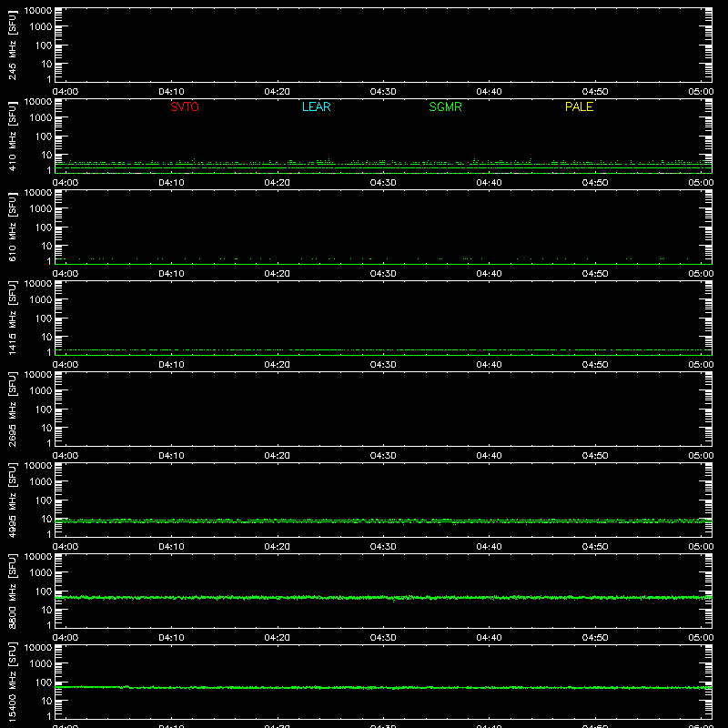
Task: Click the 245 MHz [SFU] axis label
Action: [12, 45]
